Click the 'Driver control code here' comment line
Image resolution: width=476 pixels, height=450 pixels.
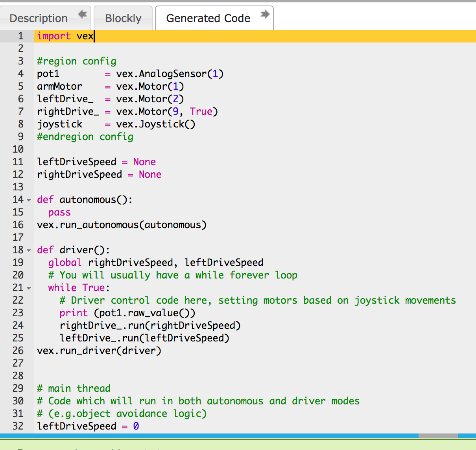point(258,301)
